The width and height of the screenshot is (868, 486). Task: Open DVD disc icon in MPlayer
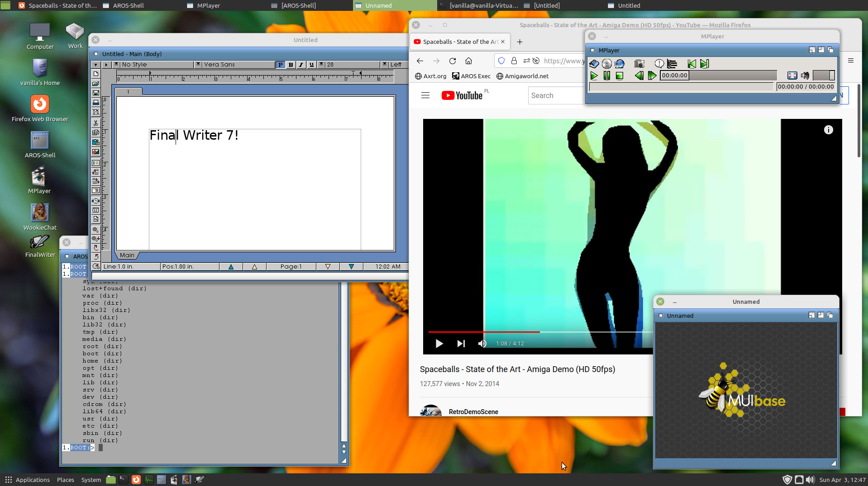tap(607, 64)
